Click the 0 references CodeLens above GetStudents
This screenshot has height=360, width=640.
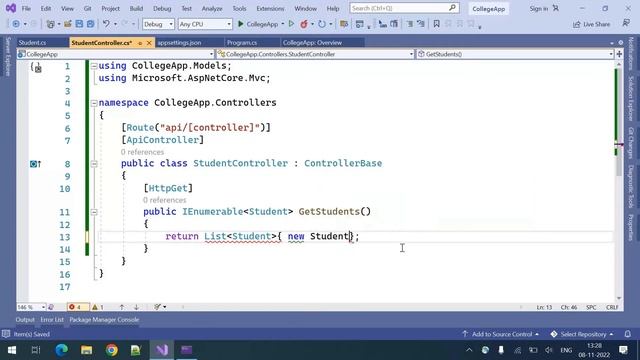[x=164, y=200]
